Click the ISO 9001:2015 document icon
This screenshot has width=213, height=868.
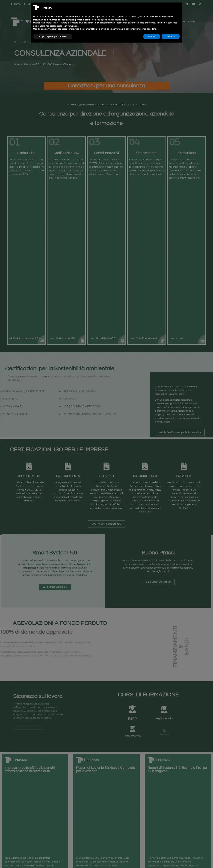[29, 466]
